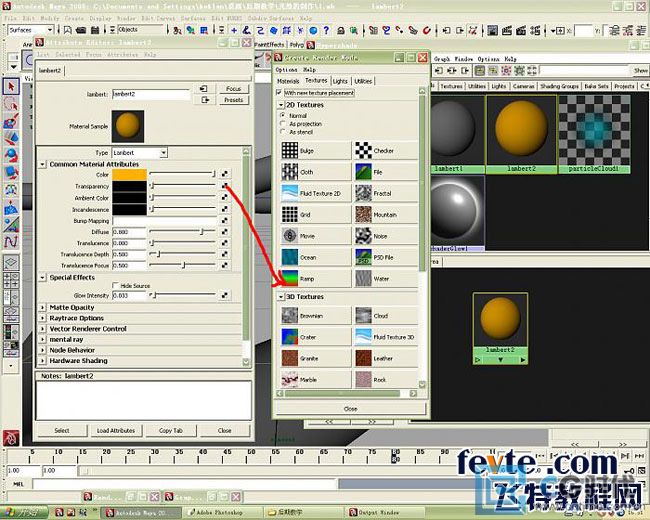Click the Presets button

(233, 100)
